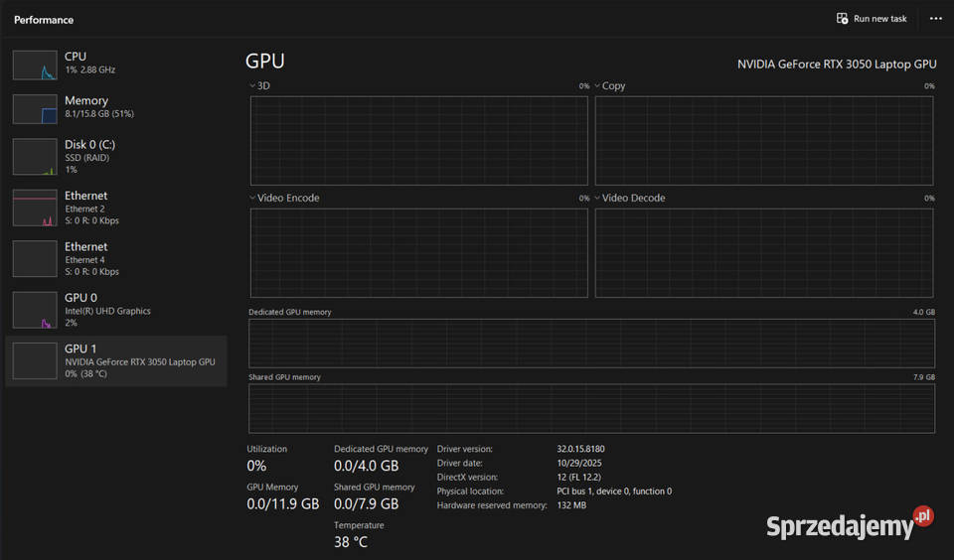
Task: Click the 3D engine graph area
Action: [418, 140]
